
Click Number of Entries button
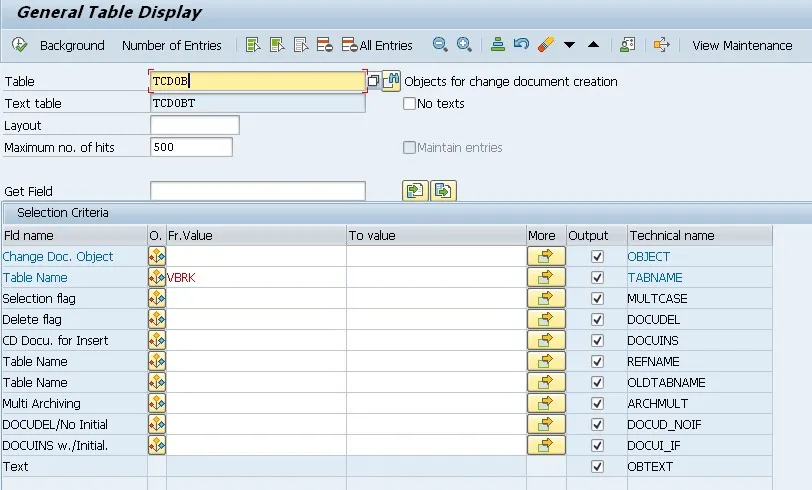tap(171, 46)
